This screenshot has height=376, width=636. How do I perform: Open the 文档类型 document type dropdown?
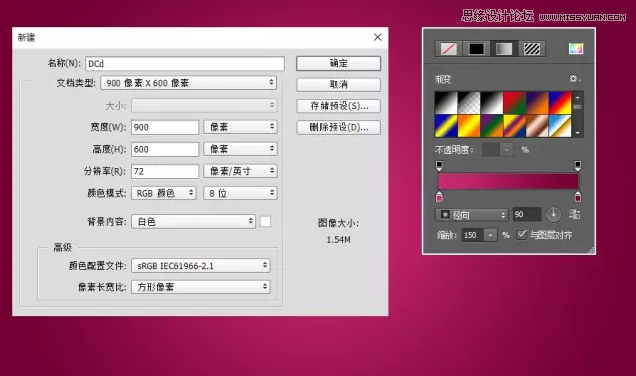(189, 83)
